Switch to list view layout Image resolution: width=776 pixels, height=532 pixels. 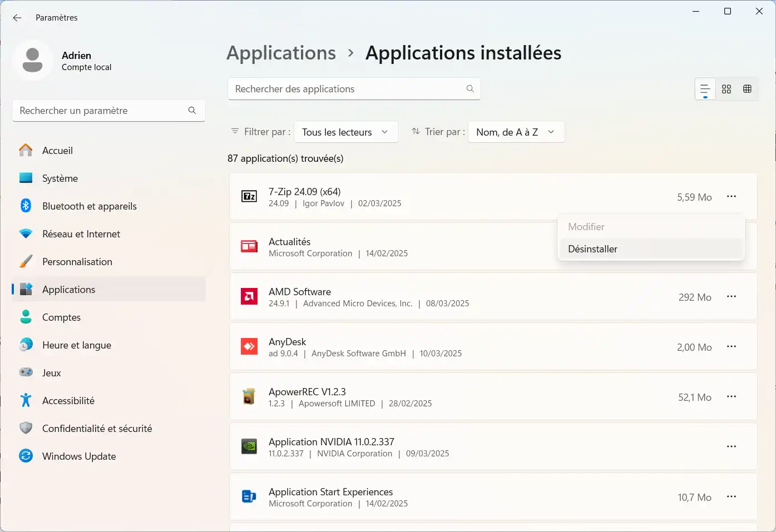pyautogui.click(x=705, y=89)
